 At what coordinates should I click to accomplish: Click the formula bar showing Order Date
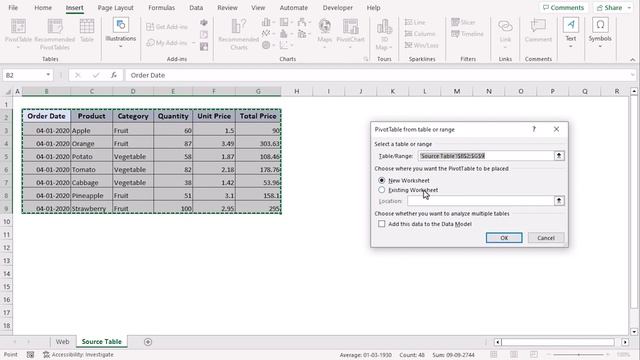coord(378,75)
